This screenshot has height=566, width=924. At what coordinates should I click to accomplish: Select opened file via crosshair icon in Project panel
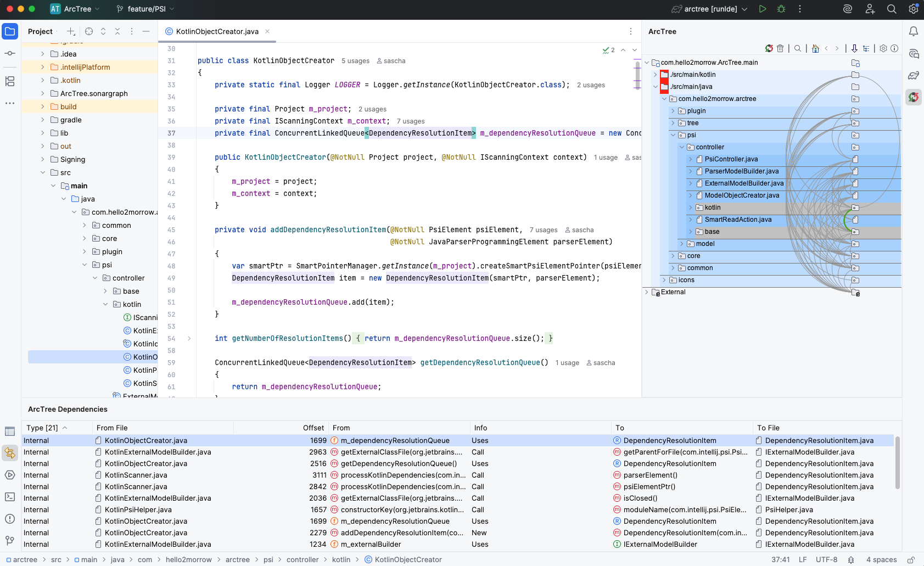point(89,31)
